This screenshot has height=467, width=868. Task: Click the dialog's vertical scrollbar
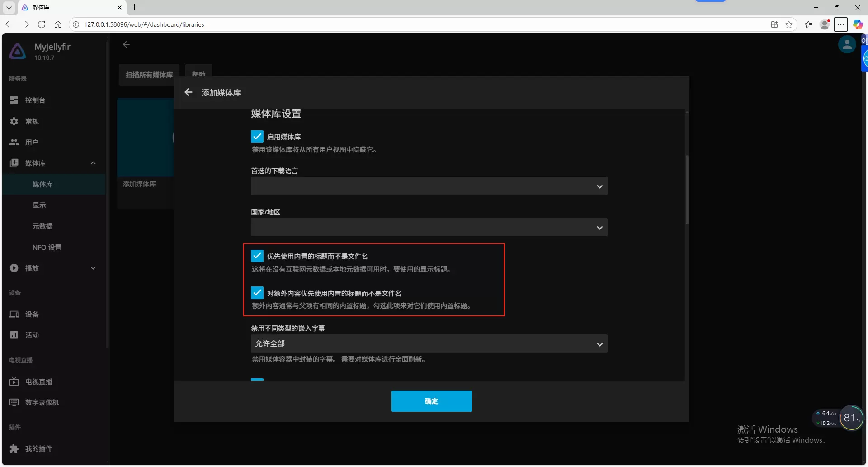point(687,190)
